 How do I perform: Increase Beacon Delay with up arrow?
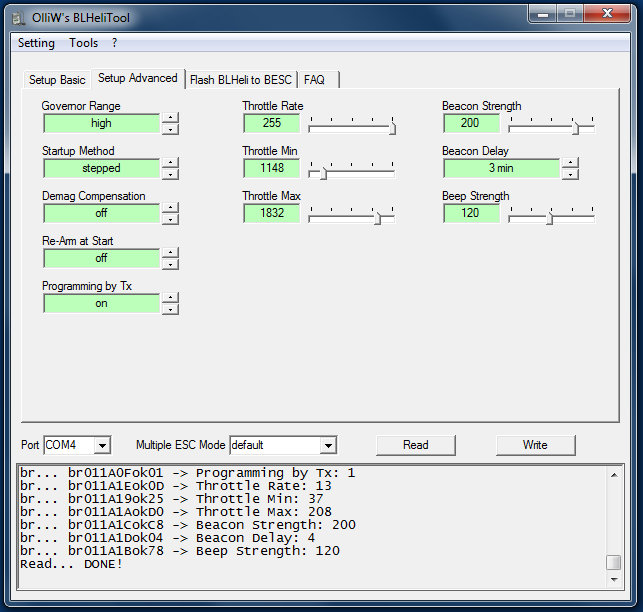570,163
